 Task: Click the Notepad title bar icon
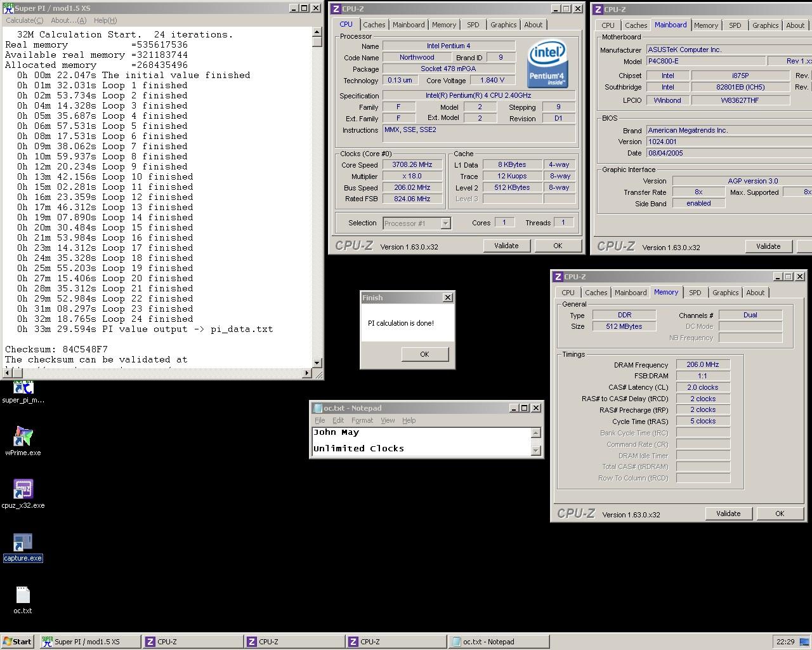(x=318, y=408)
